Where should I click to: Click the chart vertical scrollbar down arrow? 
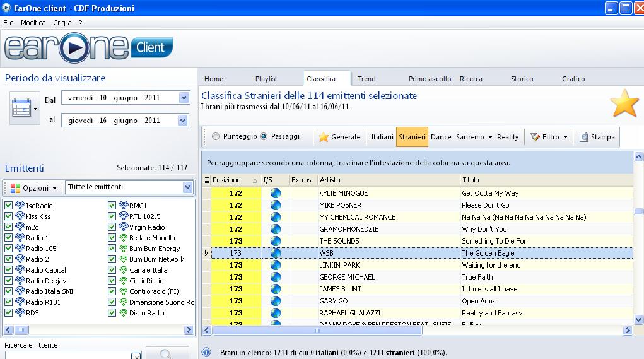point(638,319)
